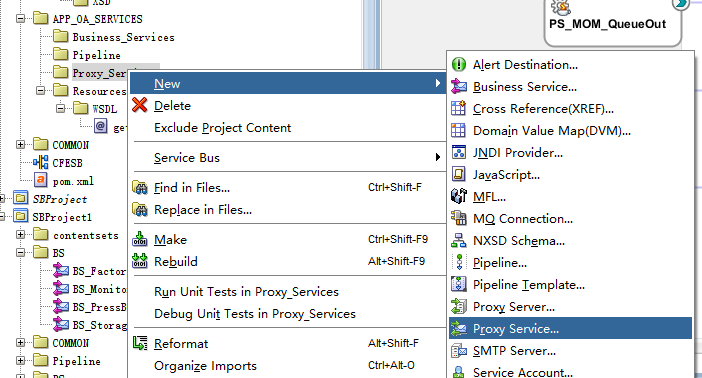
Task: Create a new Business Service…
Action: tap(570, 86)
